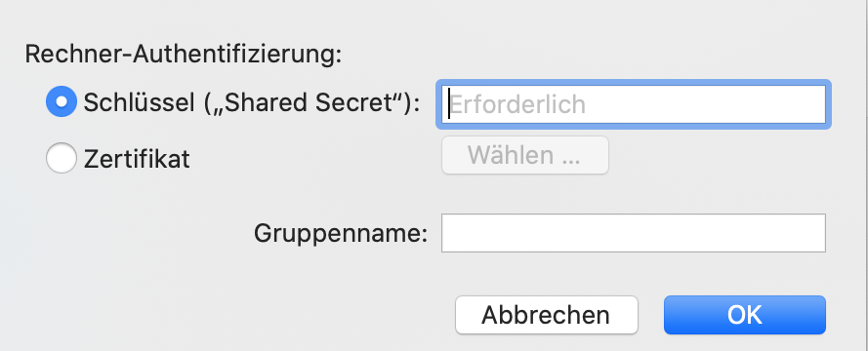The height and width of the screenshot is (351, 868).
Task: Click the Wählen … certificate button
Action: [x=524, y=155]
